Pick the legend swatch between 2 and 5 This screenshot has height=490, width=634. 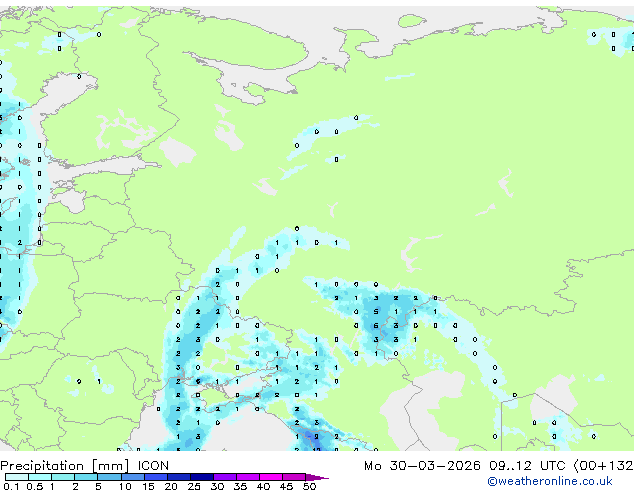[x=86, y=477]
